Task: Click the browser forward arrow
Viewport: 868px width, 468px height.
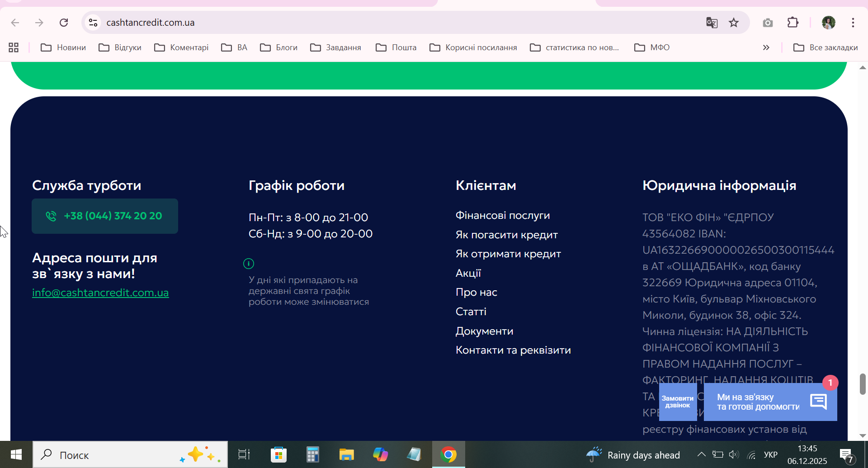Action: pos(39,23)
